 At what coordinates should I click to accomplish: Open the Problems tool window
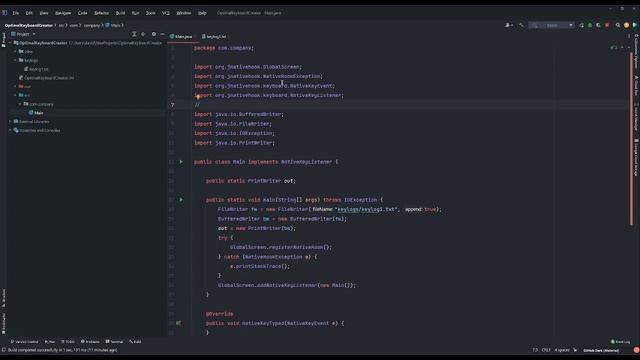click(x=90, y=342)
